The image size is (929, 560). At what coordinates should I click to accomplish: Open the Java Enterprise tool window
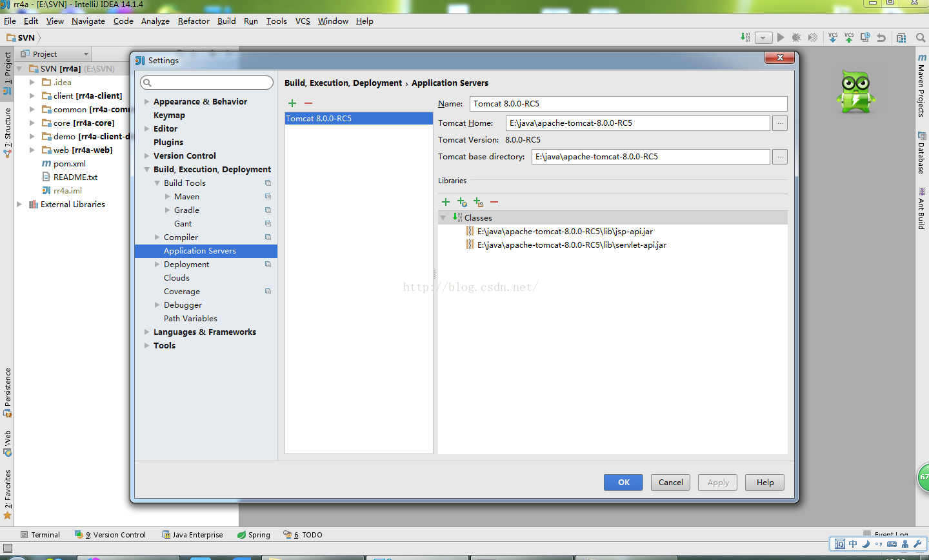(x=192, y=535)
